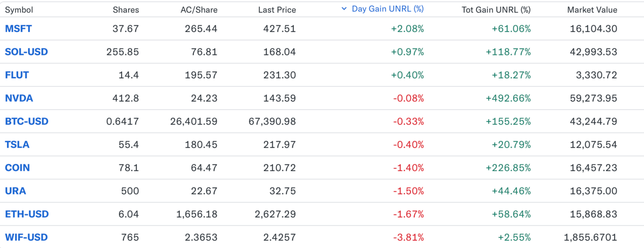This screenshot has width=644, height=248.
Task: Open the TSLA ticker link
Action: [x=17, y=145]
